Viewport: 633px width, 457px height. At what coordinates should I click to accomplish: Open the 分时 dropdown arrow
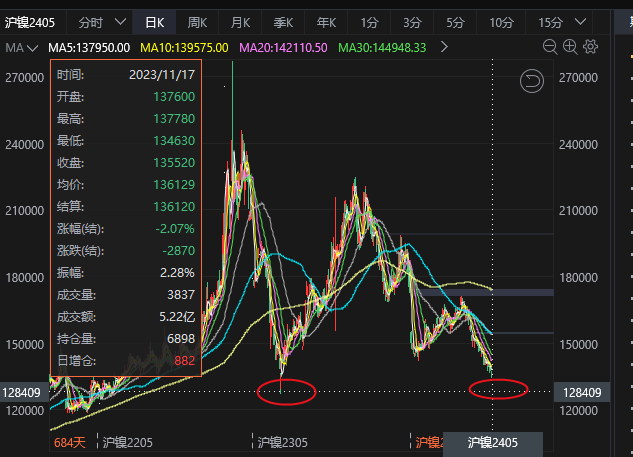tap(121, 21)
